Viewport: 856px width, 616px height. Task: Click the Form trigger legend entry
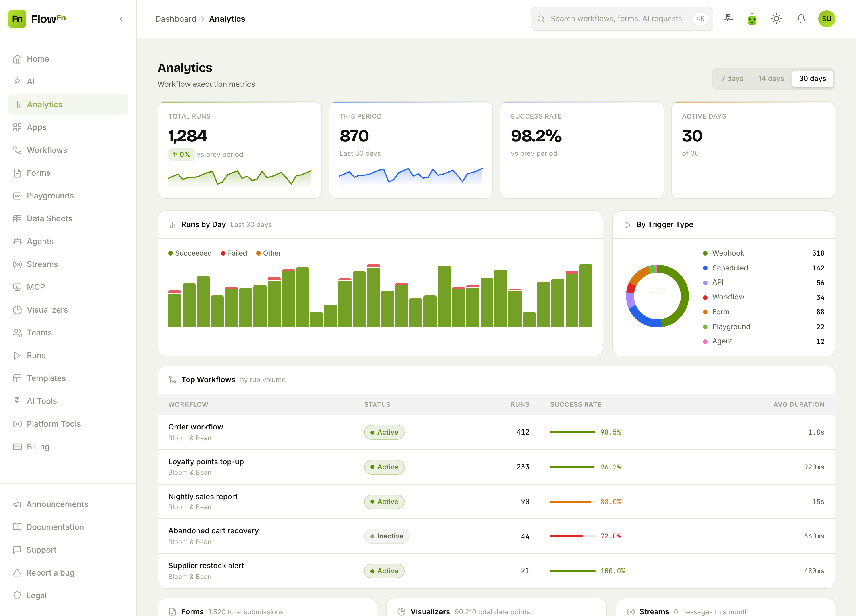[764, 312]
